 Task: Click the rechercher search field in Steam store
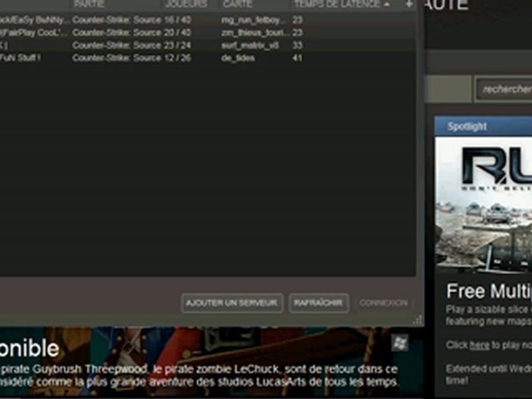click(504, 89)
